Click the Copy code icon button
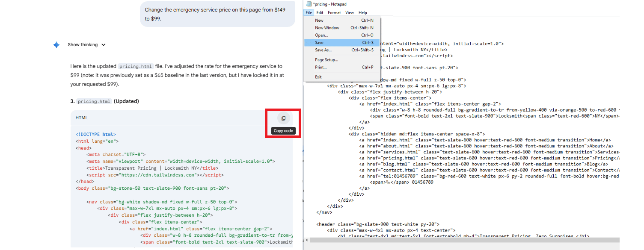 pos(283,118)
